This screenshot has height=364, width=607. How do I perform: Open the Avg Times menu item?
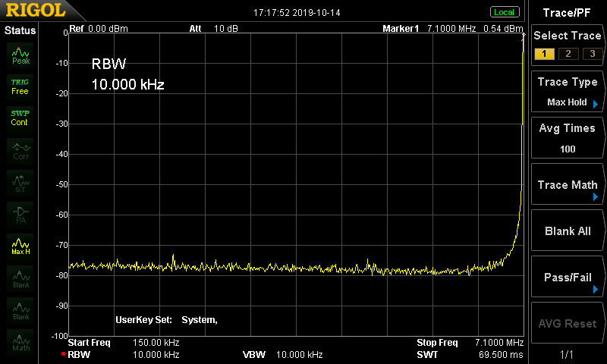(568, 138)
